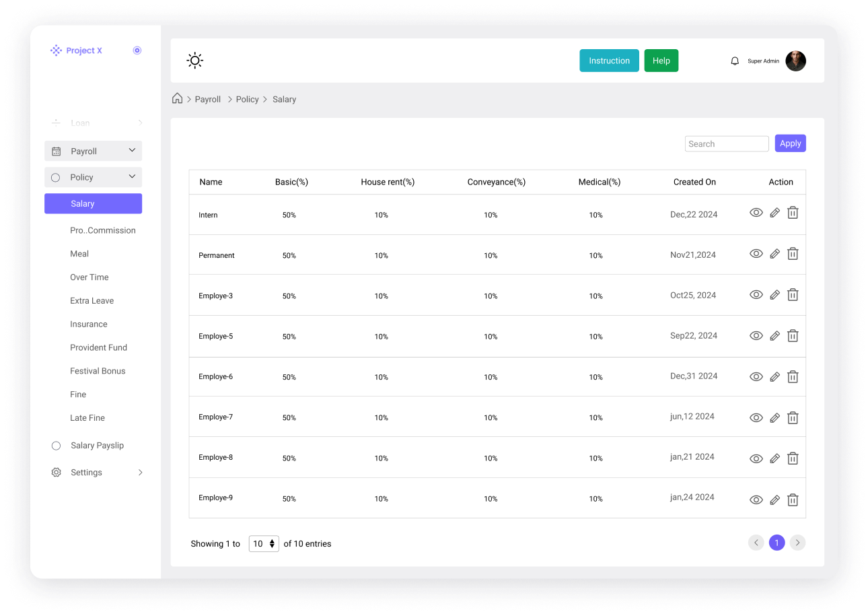Click the Payroll calendar icon
The height and width of the screenshot is (614, 868).
pyautogui.click(x=57, y=151)
